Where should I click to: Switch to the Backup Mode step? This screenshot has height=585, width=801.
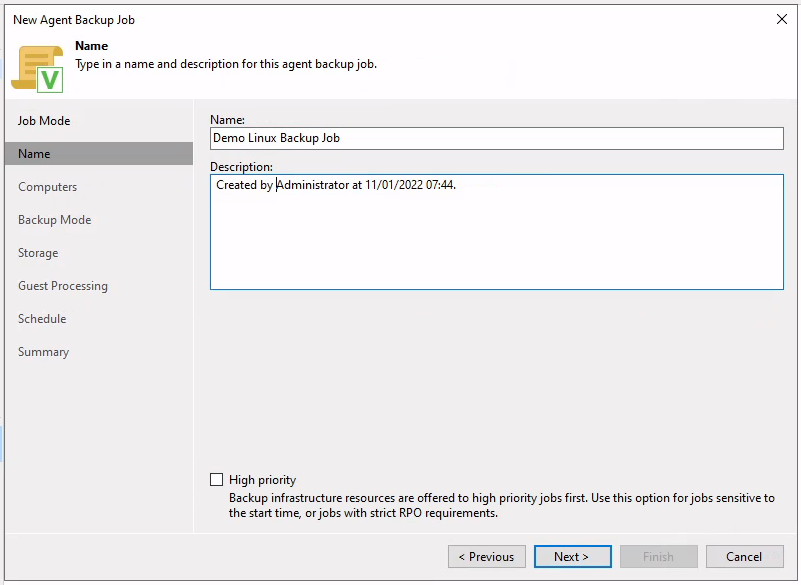(54, 220)
